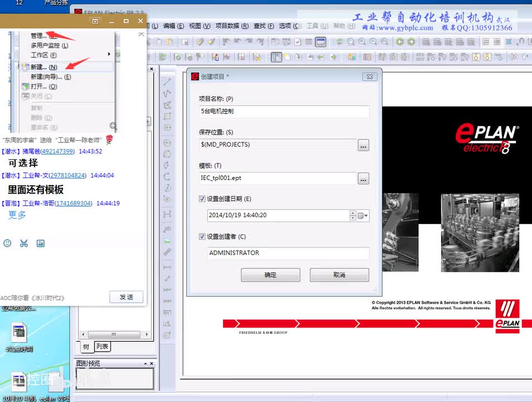Image resolution: width=532 pixels, height=402 pixels.
Task: Select the Line drawing tool
Action: pyautogui.click(x=167, y=82)
